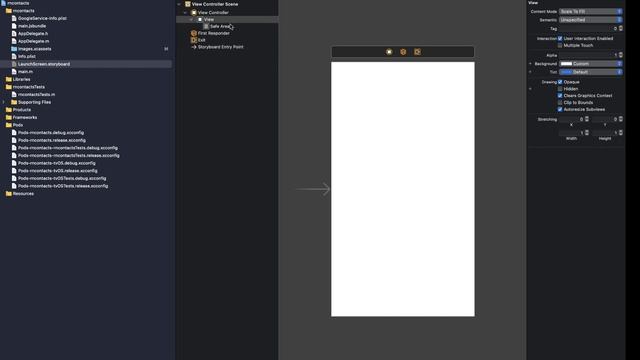Click the Stretching Y stepper
This screenshot has width=640, height=360.
[x=620, y=119]
